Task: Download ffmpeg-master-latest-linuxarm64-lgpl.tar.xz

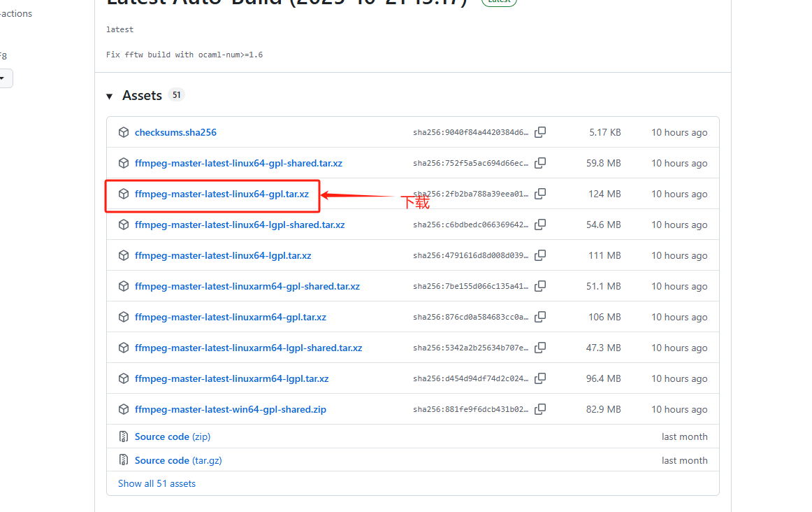Action: pos(231,379)
